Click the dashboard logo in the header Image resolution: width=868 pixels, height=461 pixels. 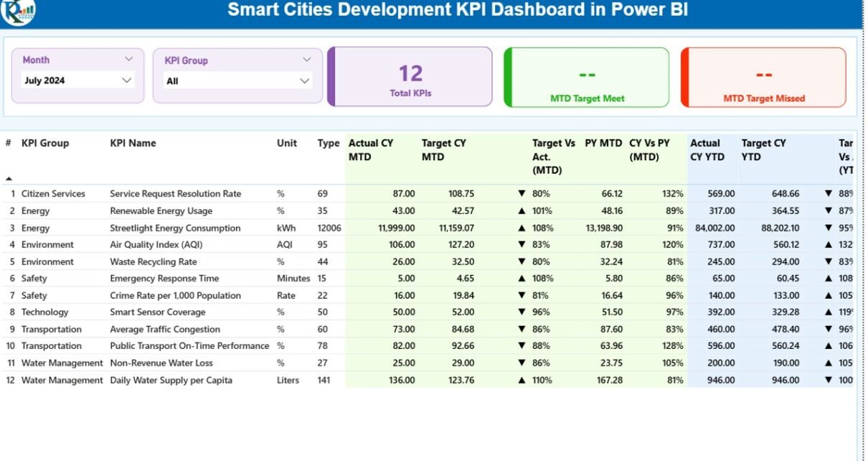(17, 11)
